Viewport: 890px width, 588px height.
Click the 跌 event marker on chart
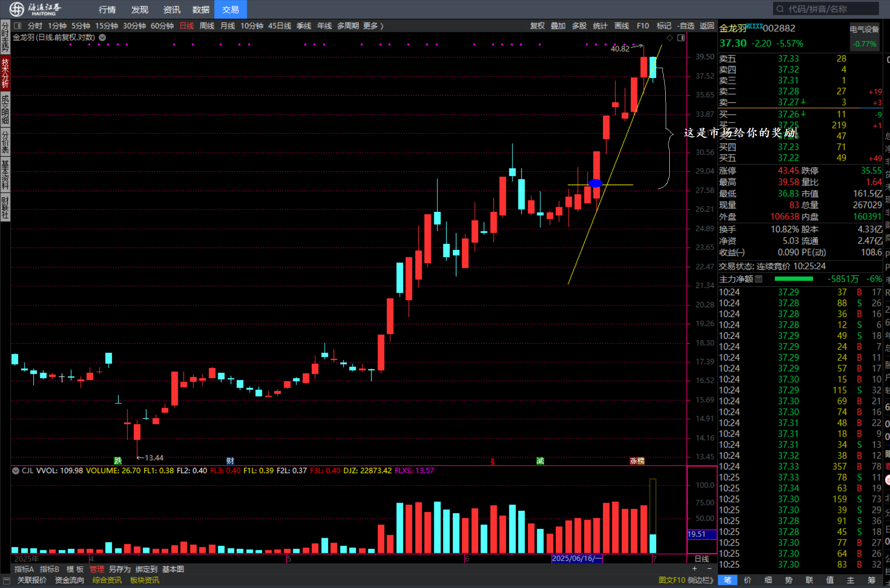(118, 461)
